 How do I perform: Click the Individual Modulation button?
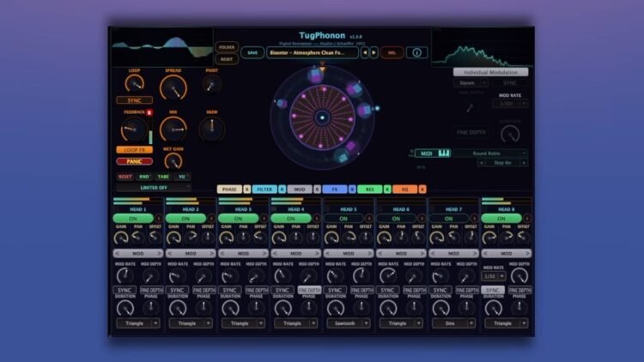(x=490, y=72)
